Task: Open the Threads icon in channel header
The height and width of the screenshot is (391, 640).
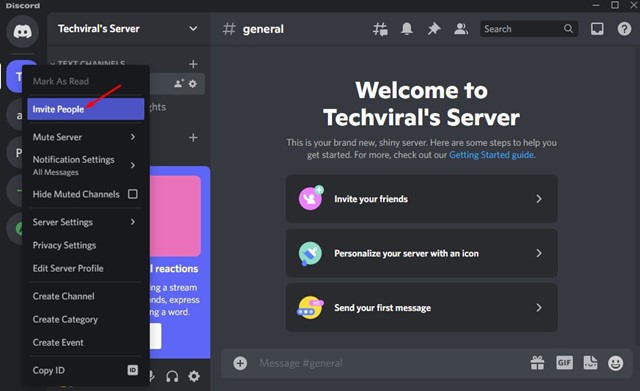Action: (380, 29)
